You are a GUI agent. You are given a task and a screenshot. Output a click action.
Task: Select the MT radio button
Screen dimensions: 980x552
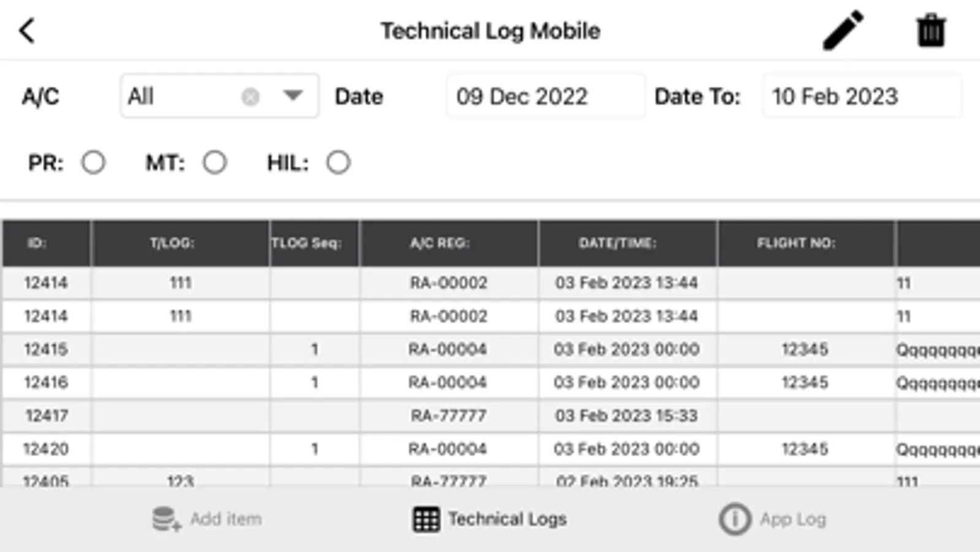point(215,163)
